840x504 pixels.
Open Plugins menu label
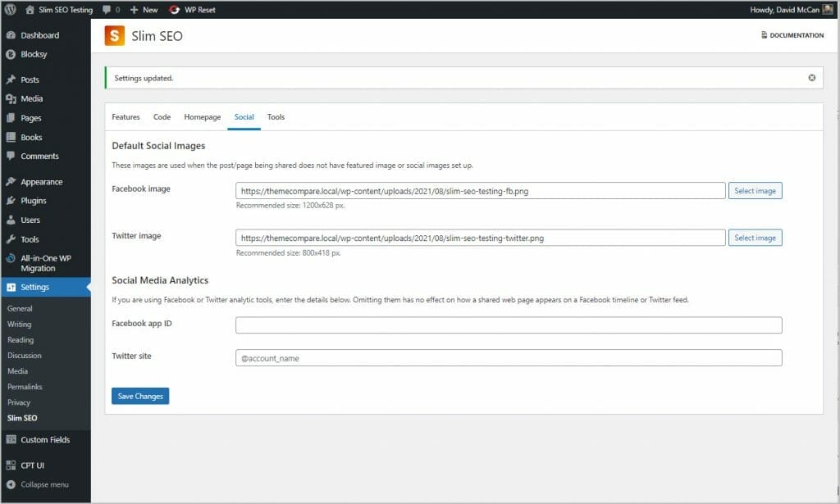(x=34, y=201)
